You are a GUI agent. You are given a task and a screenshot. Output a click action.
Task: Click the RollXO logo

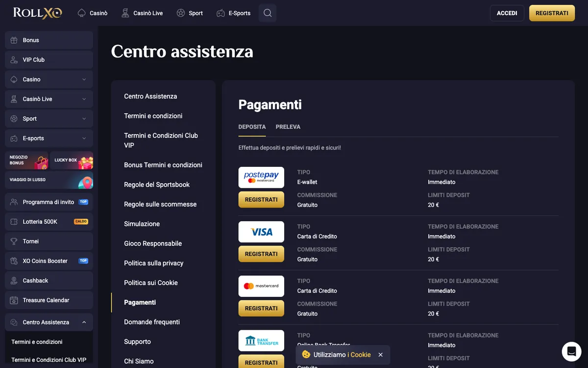click(x=38, y=13)
